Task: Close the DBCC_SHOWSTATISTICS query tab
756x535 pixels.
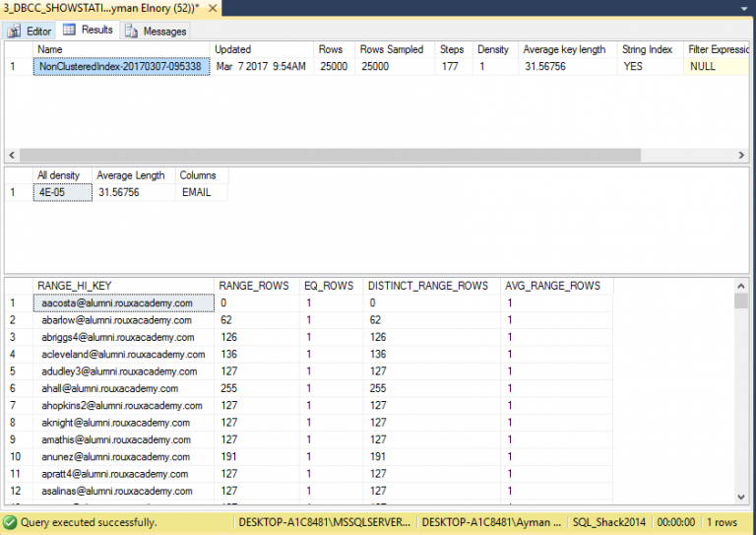Action: [213, 8]
